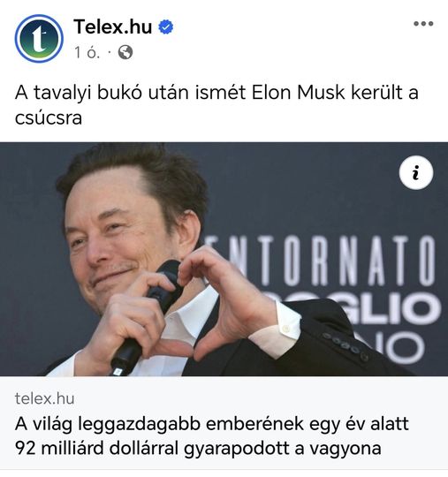The image size is (448, 477).
Task: Click the 'ENTORNATO' backdrop text in photo
Action: [x=320, y=261]
